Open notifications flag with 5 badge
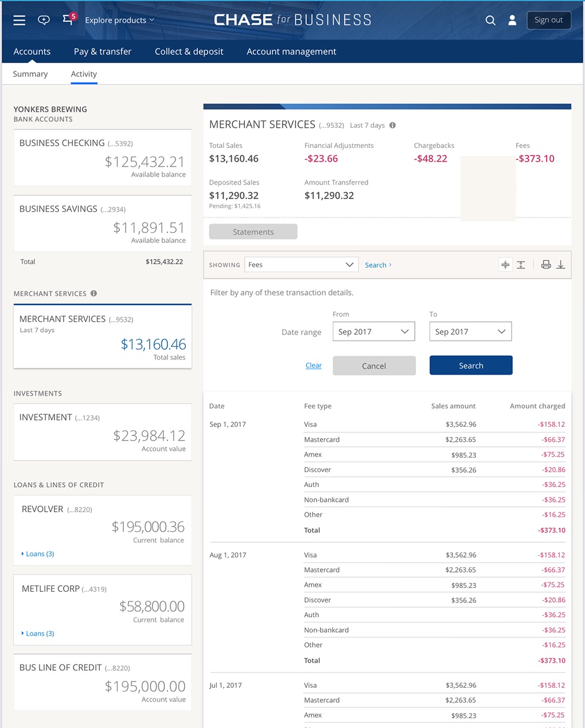The image size is (585, 728). pos(69,19)
